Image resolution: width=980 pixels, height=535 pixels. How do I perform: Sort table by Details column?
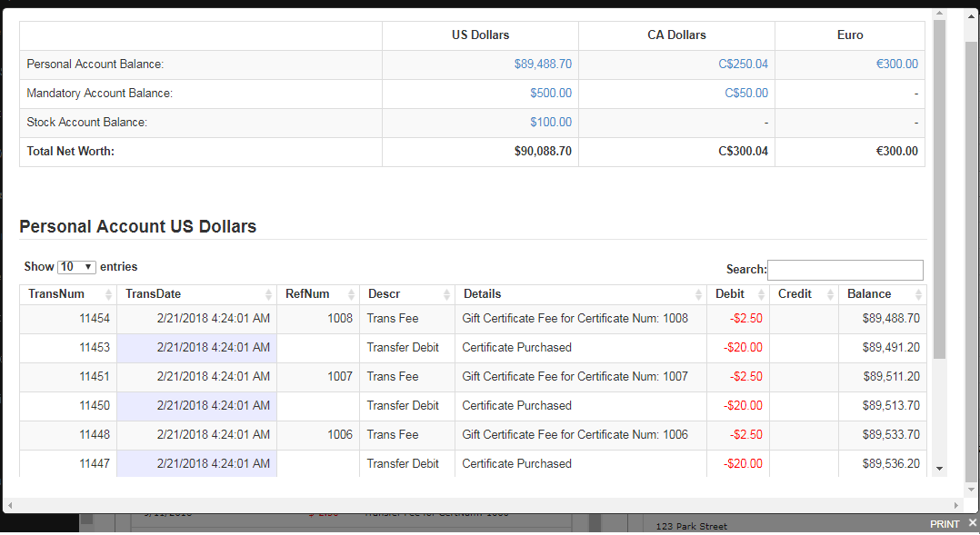581,294
